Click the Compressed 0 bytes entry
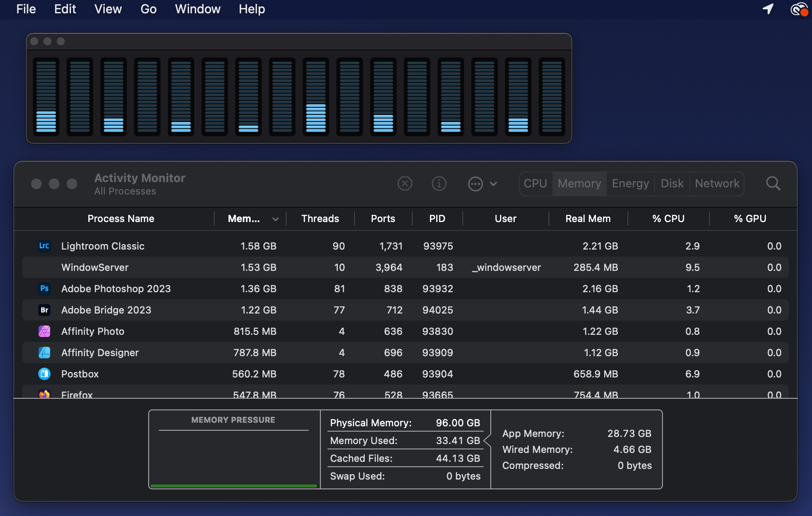812x516 pixels. coord(577,465)
